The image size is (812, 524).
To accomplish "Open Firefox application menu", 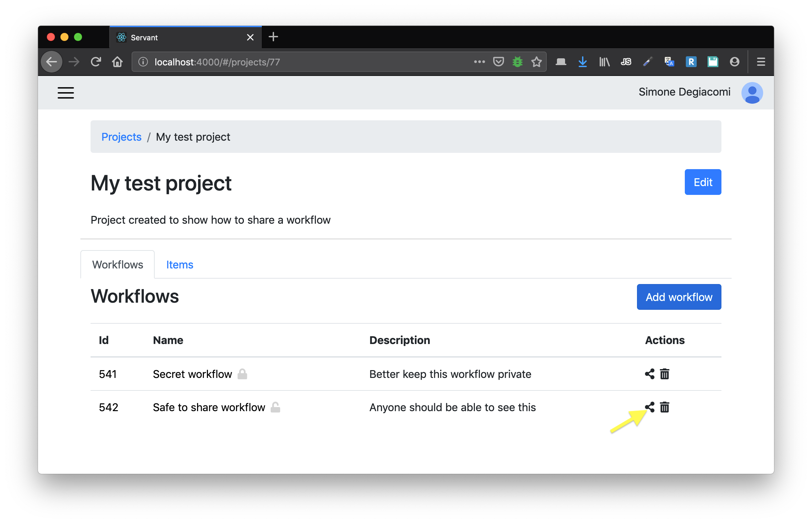I will pyautogui.click(x=761, y=62).
